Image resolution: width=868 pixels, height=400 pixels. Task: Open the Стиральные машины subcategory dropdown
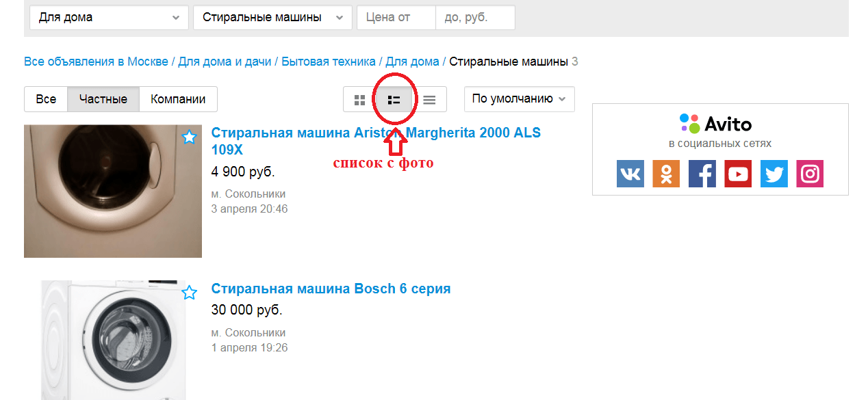coord(273,18)
